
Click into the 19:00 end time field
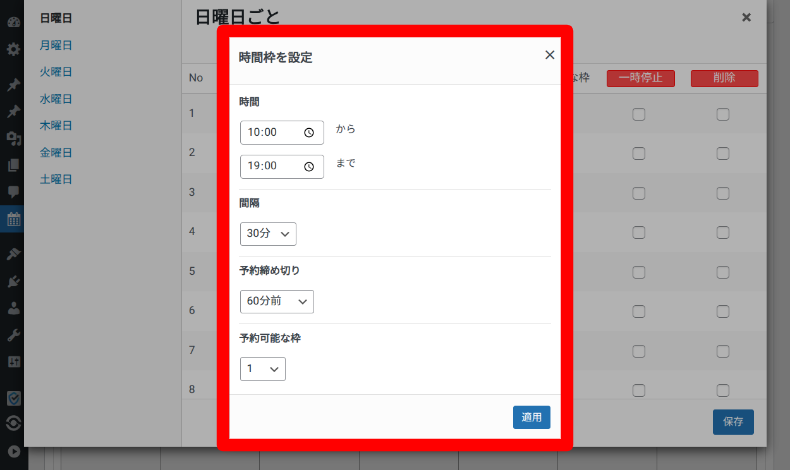point(282,166)
